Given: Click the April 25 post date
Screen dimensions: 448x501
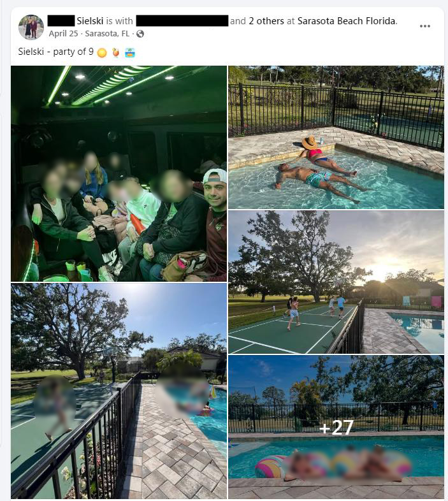Looking at the screenshot, I should 63,34.
